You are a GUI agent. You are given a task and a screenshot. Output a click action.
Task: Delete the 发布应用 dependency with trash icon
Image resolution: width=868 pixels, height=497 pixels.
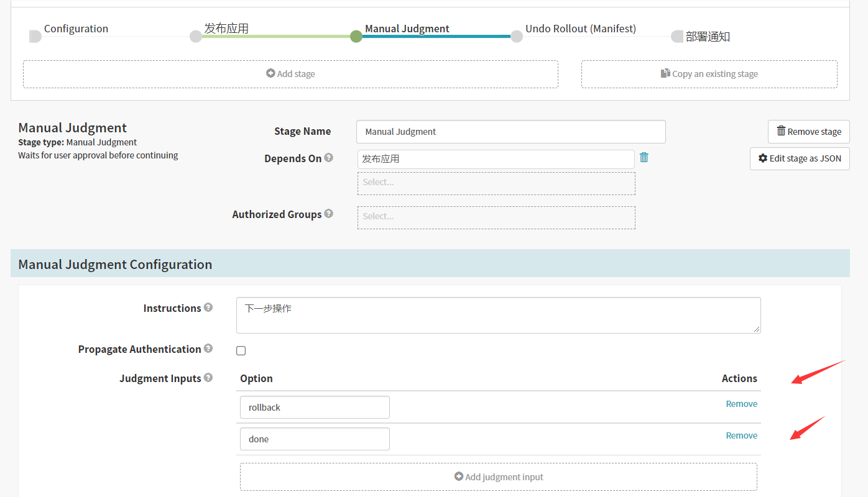[644, 158]
